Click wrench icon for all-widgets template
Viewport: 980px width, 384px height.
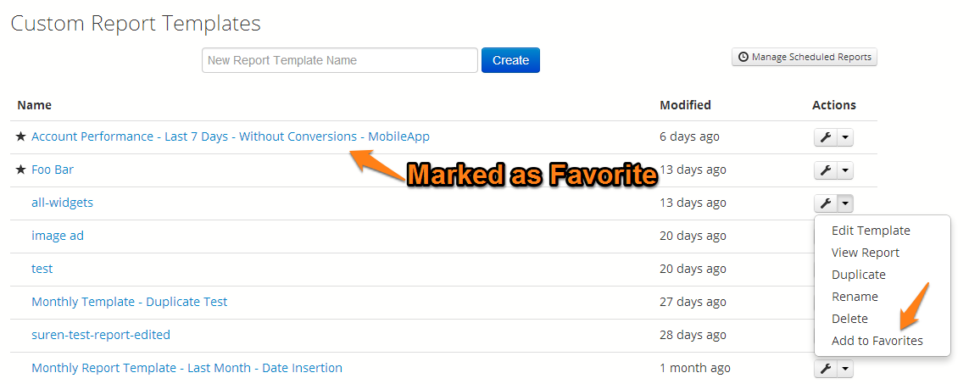(825, 203)
